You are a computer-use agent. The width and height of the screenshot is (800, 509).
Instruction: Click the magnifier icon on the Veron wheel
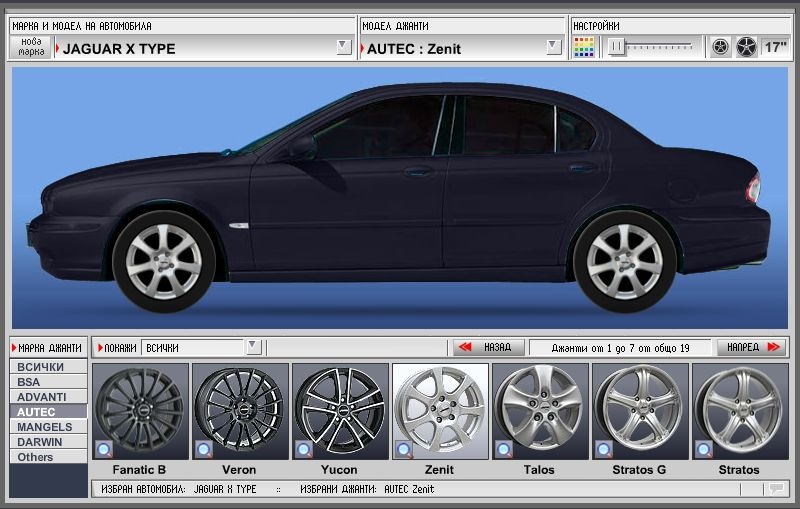(203, 449)
